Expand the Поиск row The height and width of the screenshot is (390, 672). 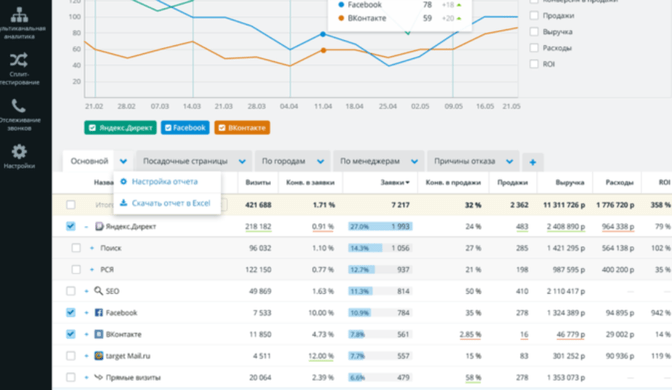[92, 248]
